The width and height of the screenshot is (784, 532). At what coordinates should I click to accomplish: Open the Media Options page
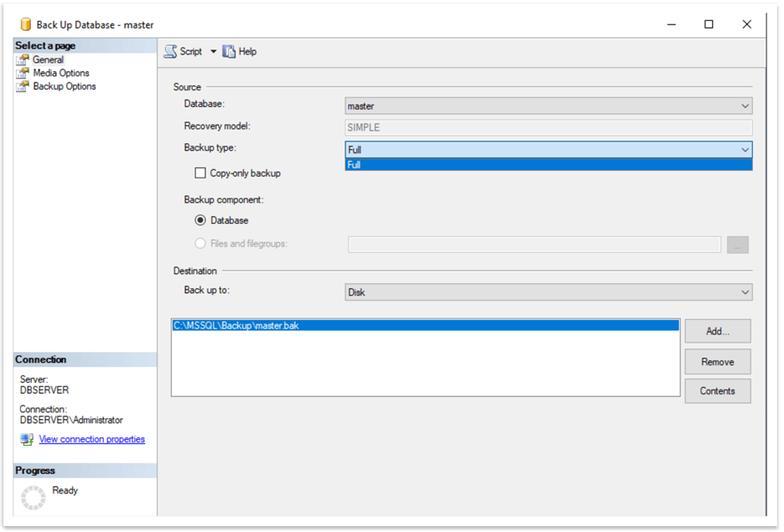click(61, 74)
